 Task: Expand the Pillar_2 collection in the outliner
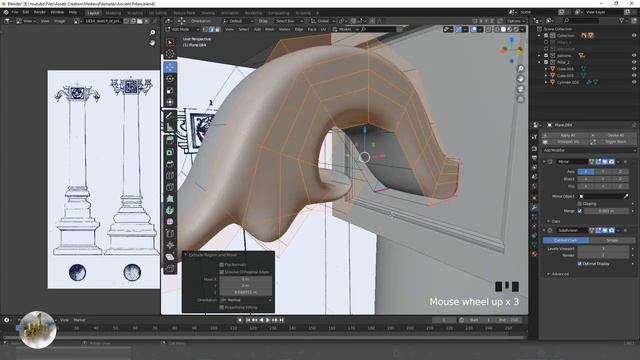pos(540,62)
